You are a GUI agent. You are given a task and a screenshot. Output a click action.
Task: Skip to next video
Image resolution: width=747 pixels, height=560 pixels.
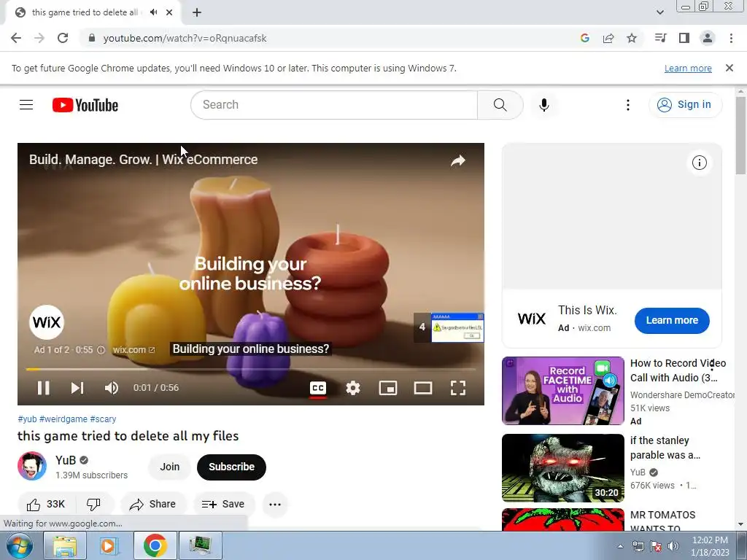coord(77,388)
